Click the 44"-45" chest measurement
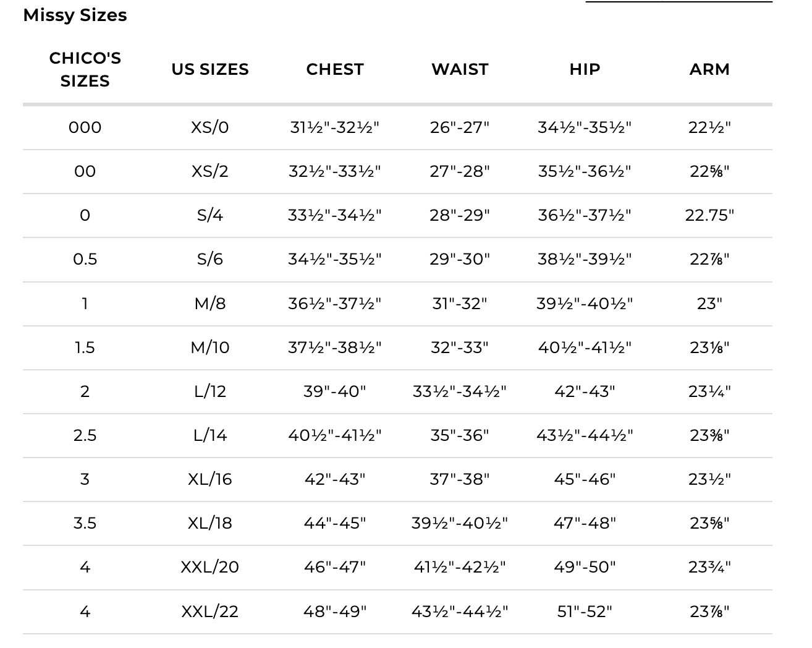The height and width of the screenshot is (648, 812). point(335,523)
